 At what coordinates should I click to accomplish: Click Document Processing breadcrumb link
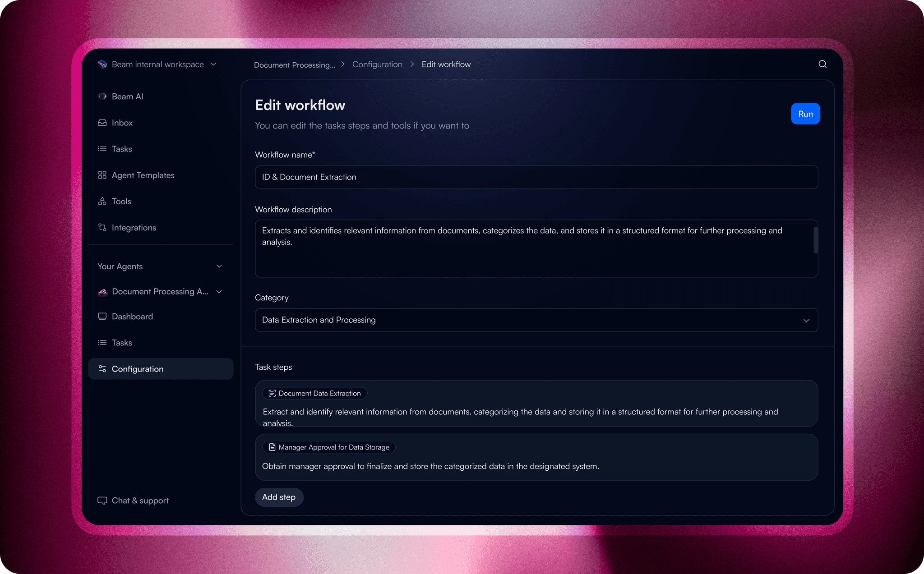pyautogui.click(x=294, y=64)
